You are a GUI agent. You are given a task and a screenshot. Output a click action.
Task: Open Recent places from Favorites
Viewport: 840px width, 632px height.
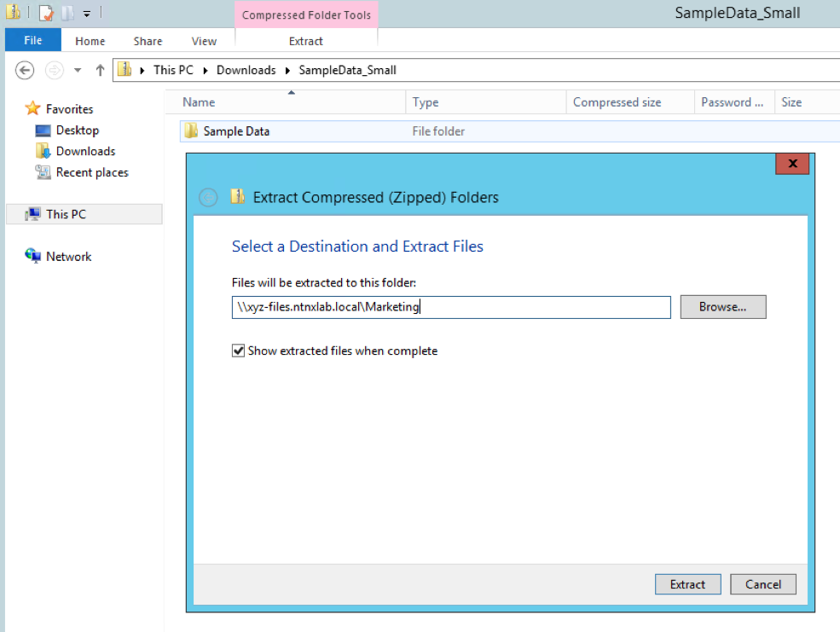pos(92,172)
